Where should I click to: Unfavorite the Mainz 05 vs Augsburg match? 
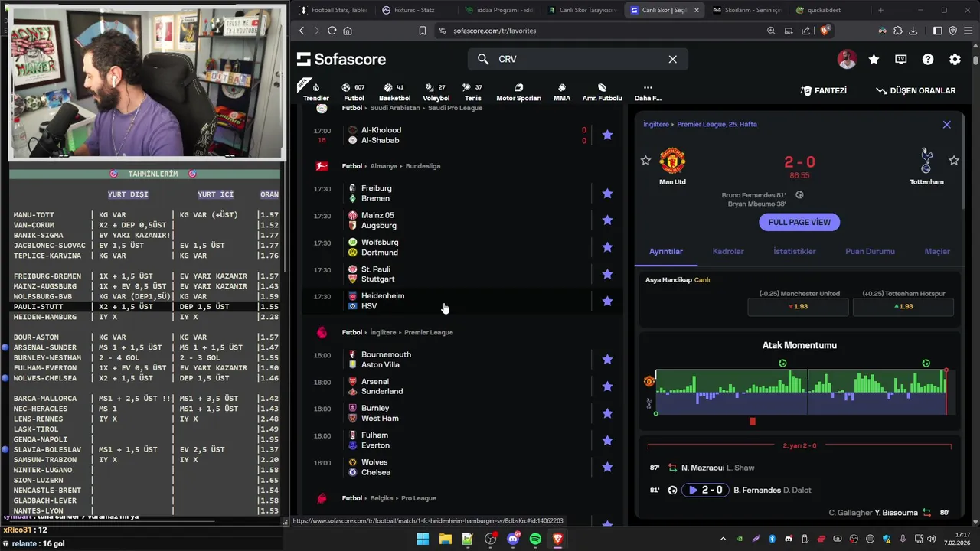[607, 220]
